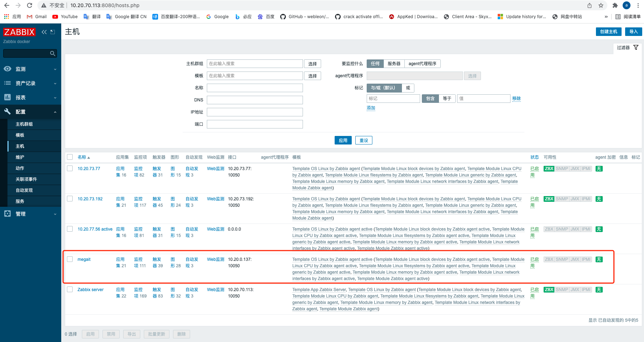The width and height of the screenshot is (644, 342).
Task: Open the megait host link
Action: tap(84, 259)
